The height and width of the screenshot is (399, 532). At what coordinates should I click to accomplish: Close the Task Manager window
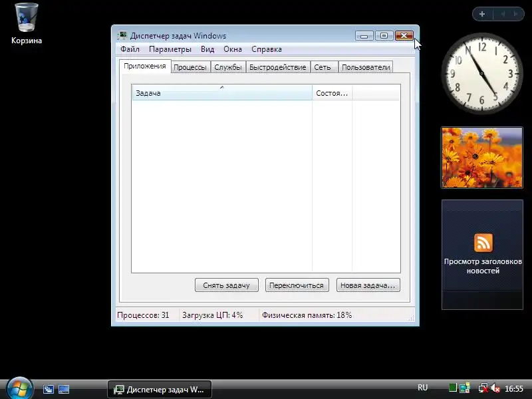point(404,36)
